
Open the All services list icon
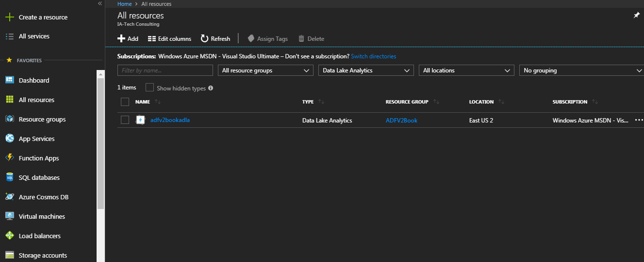pos(9,36)
